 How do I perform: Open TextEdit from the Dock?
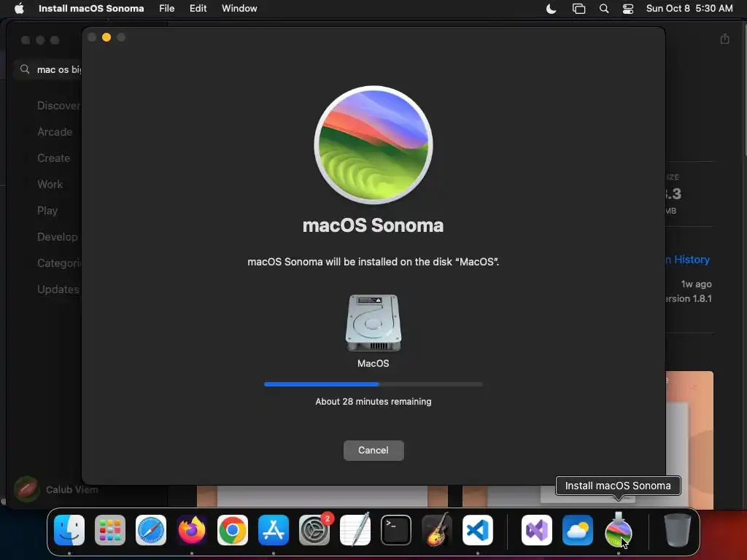355,529
